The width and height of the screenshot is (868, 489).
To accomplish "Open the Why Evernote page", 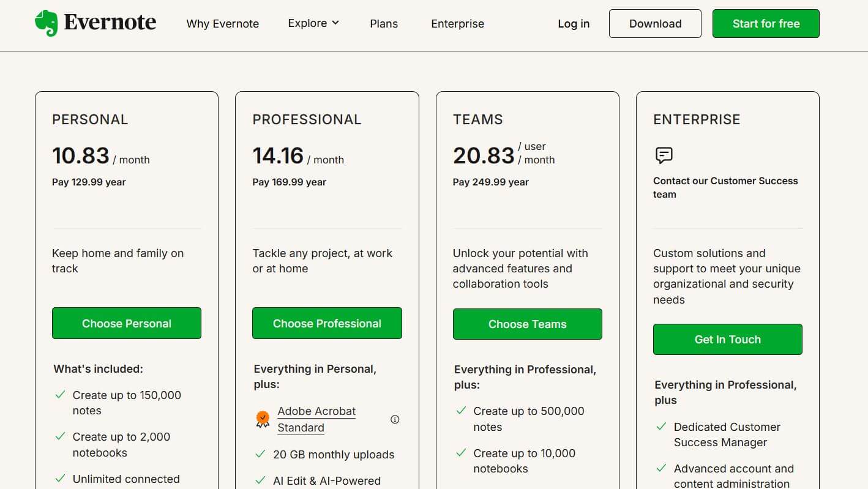I will pos(222,23).
